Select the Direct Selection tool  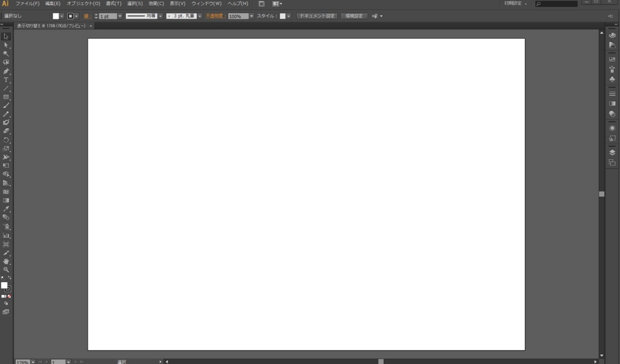pos(6,45)
